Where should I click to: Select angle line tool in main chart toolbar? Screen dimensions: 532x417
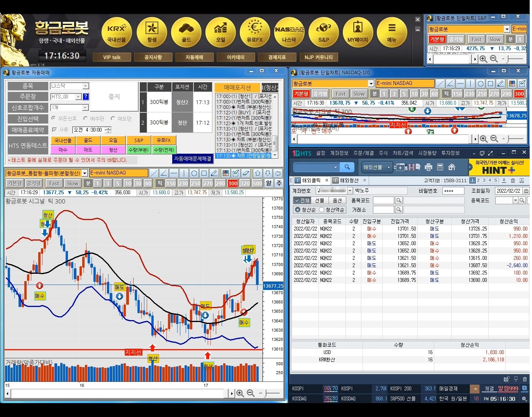point(164,173)
